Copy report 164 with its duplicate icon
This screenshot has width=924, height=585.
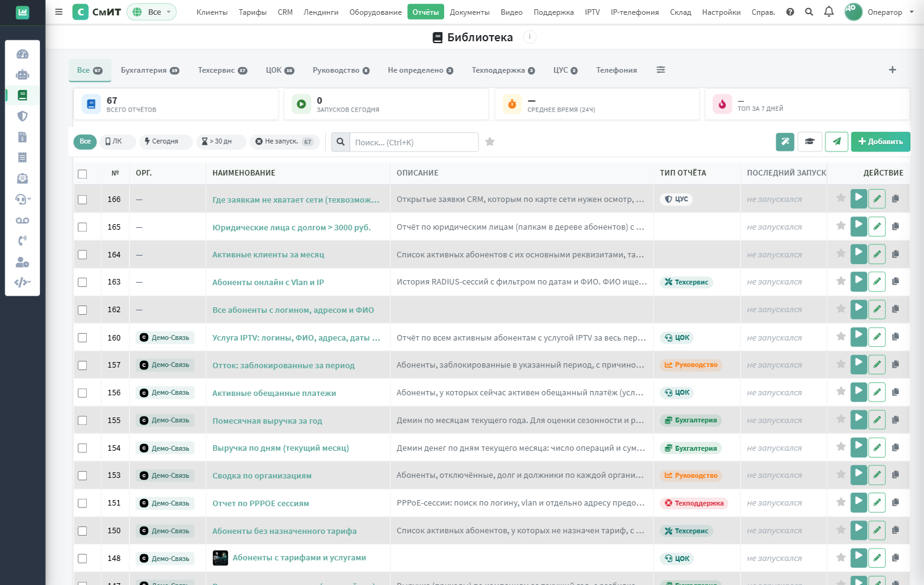click(x=896, y=254)
